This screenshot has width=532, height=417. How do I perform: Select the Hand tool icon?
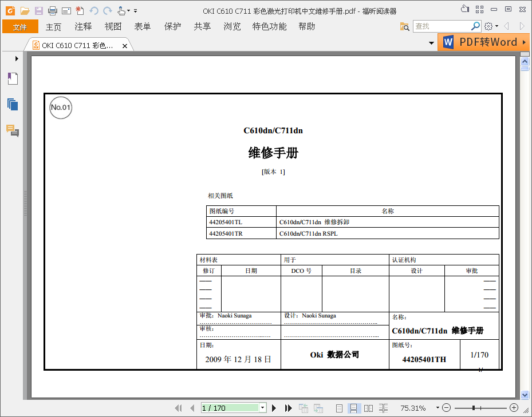tap(121, 11)
